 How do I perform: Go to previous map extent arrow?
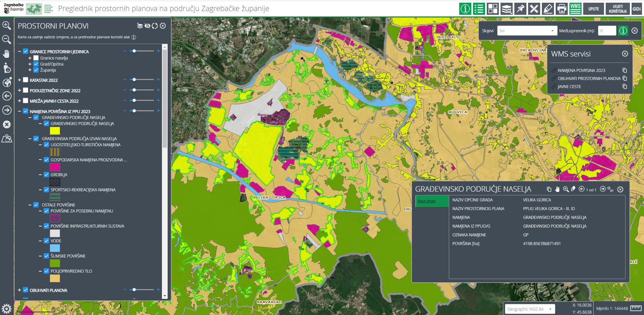point(7,96)
